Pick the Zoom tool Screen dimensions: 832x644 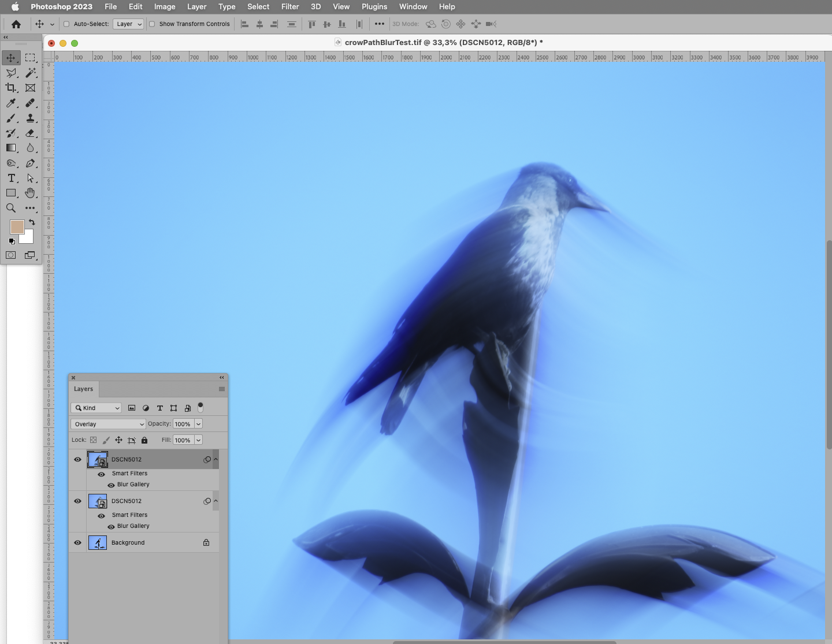pyautogui.click(x=11, y=209)
